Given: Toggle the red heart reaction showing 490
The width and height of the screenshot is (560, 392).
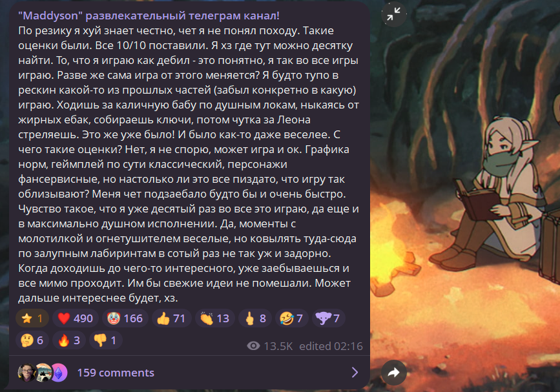Looking at the screenshot, I should coord(76,318).
